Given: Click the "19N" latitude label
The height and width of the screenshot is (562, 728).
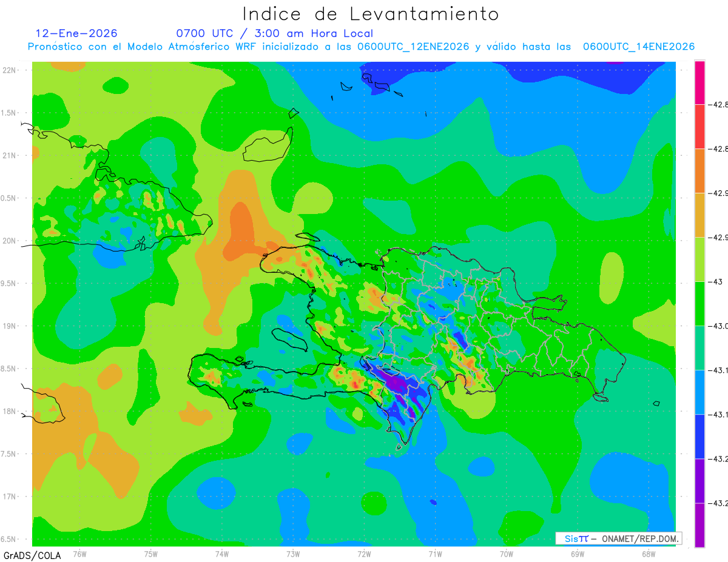Looking at the screenshot, I should pos(10,326).
